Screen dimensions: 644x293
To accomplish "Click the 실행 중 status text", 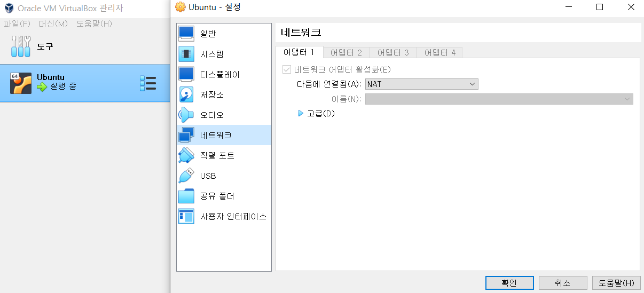I will (x=63, y=86).
